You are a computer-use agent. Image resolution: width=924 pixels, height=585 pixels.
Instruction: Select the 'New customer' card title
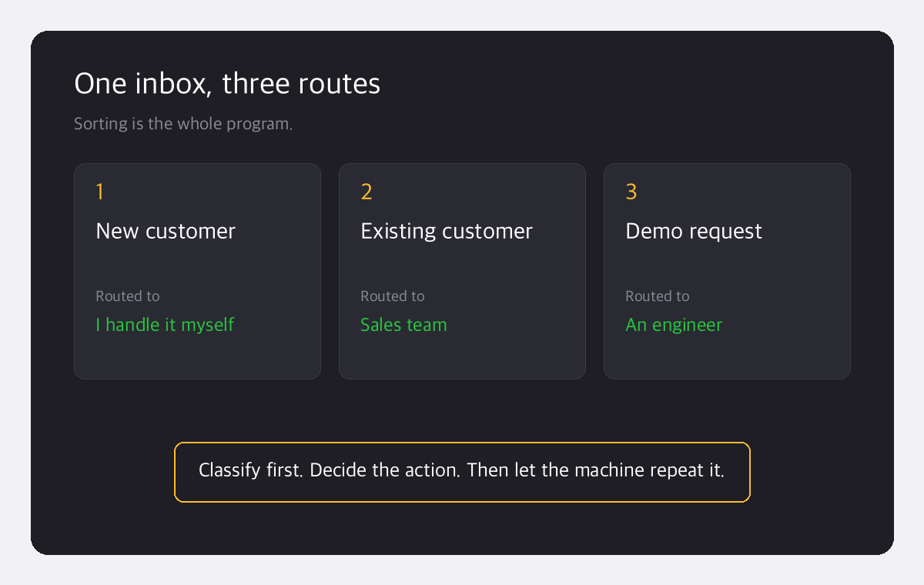pos(166,231)
